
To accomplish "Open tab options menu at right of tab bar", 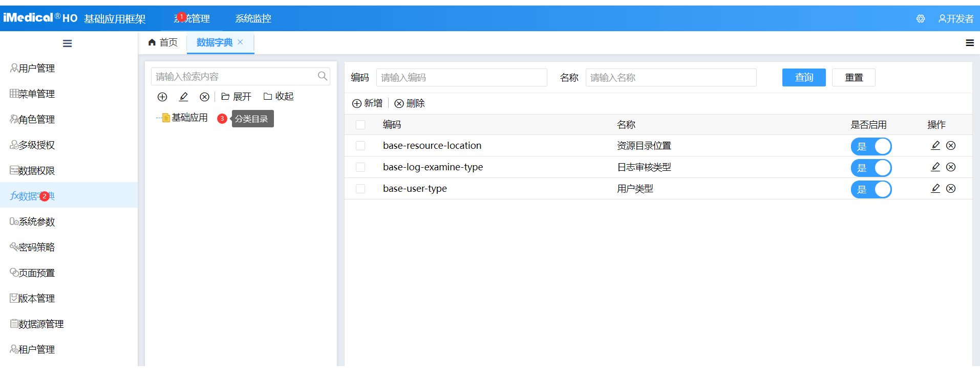I will click(970, 43).
